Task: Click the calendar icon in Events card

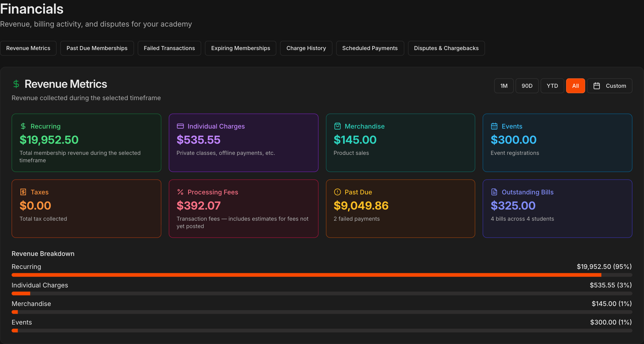Action: coord(494,126)
